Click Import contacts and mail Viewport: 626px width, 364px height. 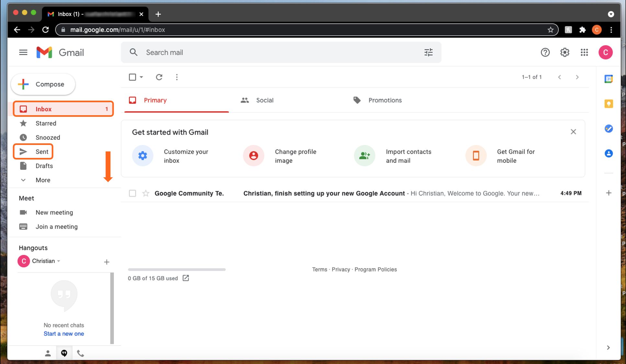pos(393,156)
